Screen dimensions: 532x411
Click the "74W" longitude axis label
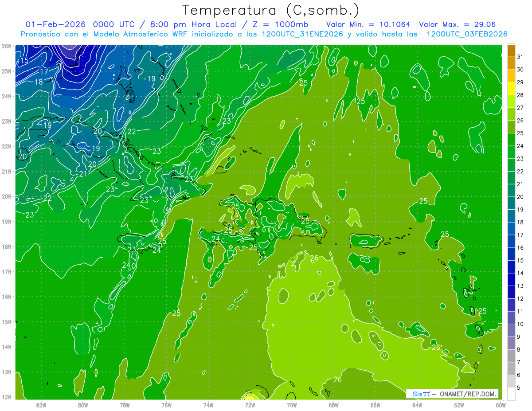coord(208,405)
